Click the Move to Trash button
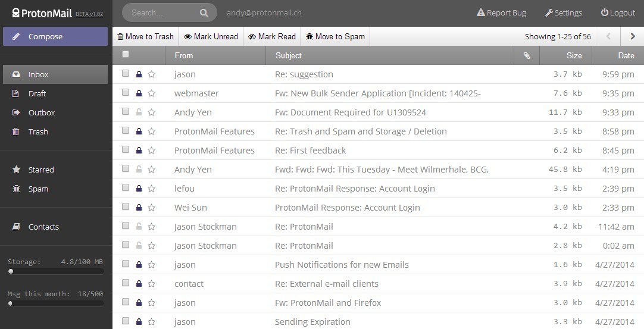 (146, 36)
